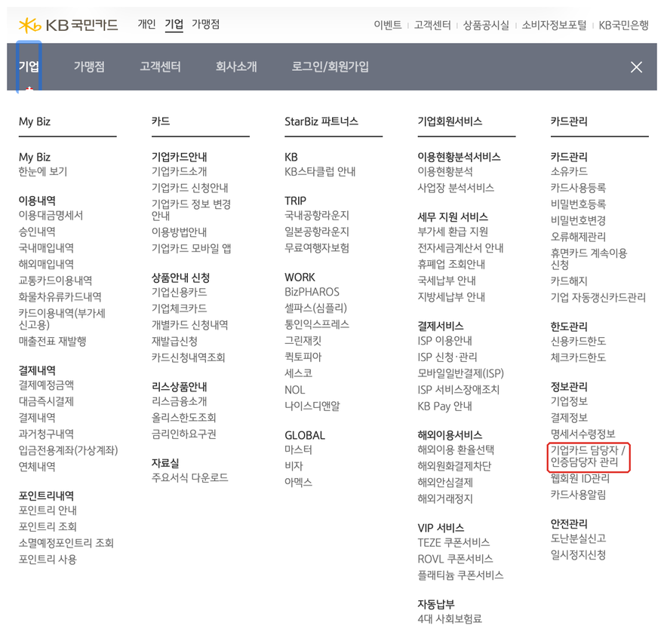The image size is (664, 644).
Task: Click 해외이용 환율선택
Action: 456,449
